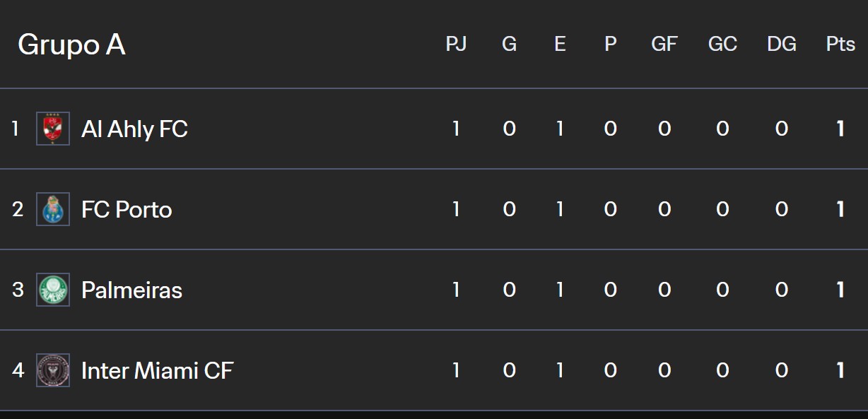
Task: Select the Palmeiras team name
Action: (131, 290)
